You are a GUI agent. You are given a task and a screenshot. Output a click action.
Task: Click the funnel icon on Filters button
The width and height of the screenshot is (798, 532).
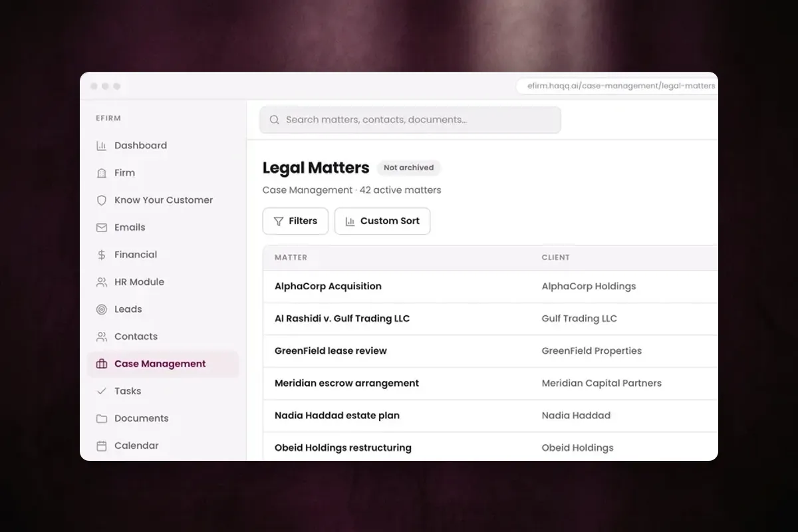[279, 221]
